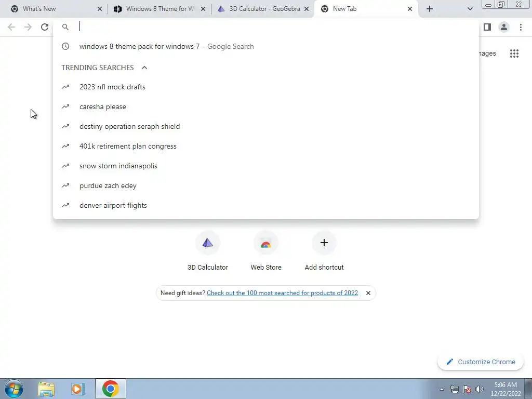Open the taskbar clock and date
The image size is (532, 399).
tap(506, 389)
